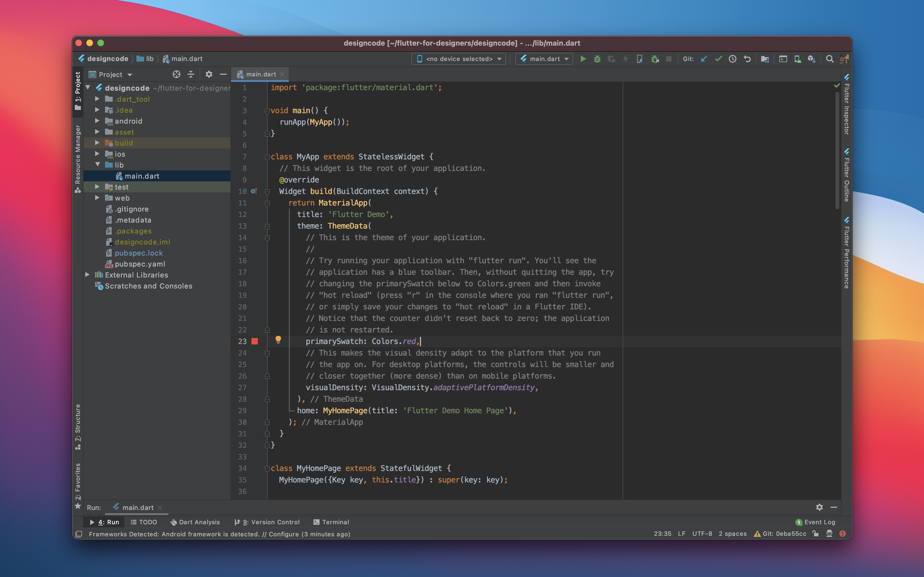Open Project panel gear settings
The image size is (924, 577).
(208, 74)
